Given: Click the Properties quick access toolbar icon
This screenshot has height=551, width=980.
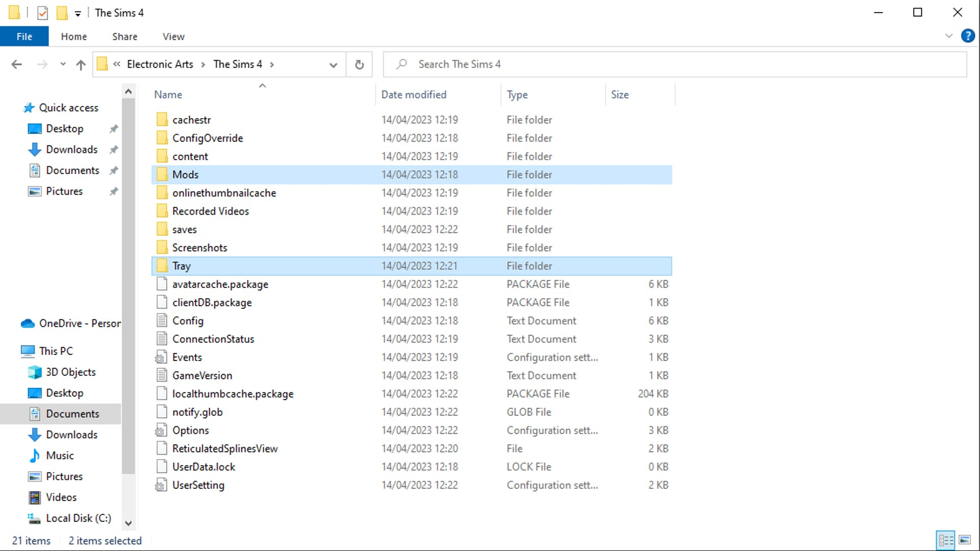Looking at the screenshot, I should 43,13.
